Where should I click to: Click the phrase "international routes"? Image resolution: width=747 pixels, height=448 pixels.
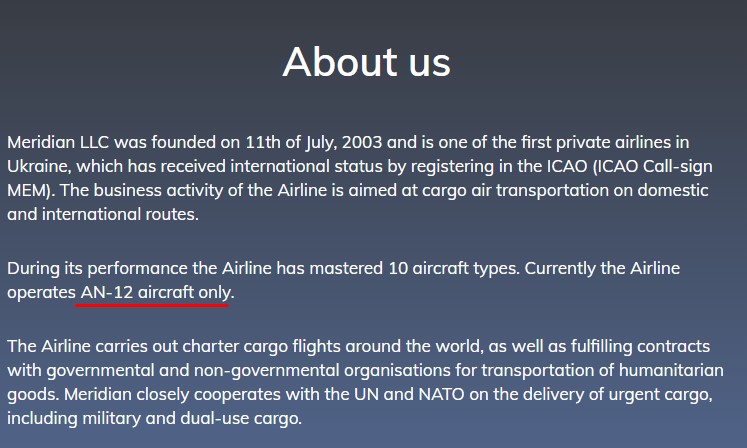pos(116,214)
